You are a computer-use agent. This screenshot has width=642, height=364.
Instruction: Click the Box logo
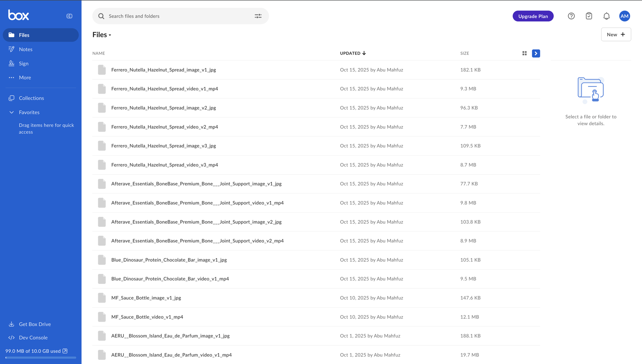[x=19, y=15]
